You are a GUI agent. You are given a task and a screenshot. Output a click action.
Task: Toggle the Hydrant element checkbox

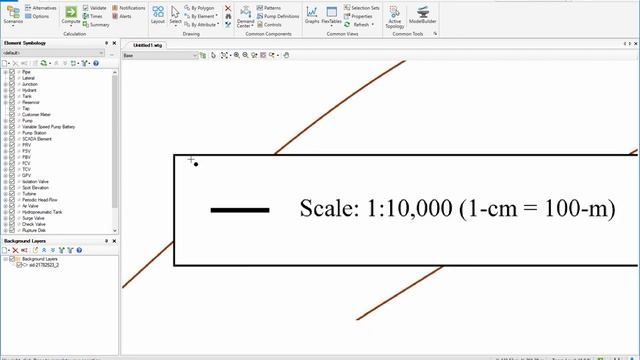point(12,90)
